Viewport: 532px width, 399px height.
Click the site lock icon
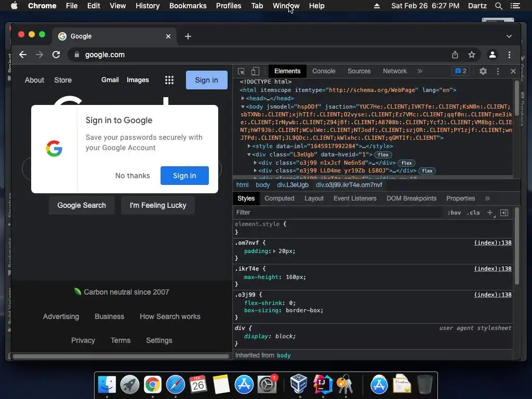77,55
